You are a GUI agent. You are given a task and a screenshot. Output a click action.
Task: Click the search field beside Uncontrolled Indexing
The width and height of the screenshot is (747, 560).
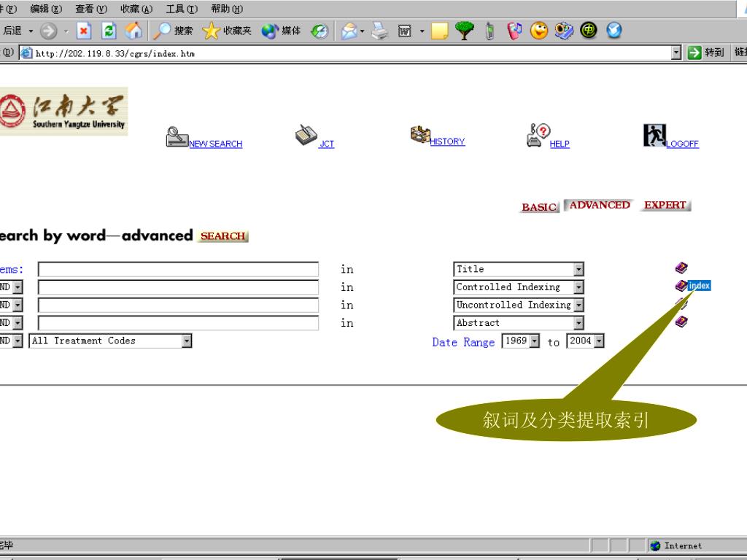pos(178,305)
